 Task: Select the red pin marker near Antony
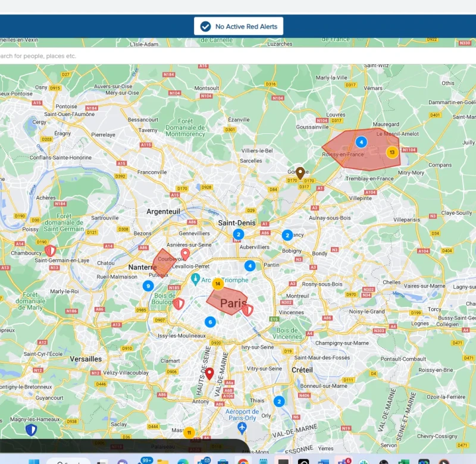[209, 373]
